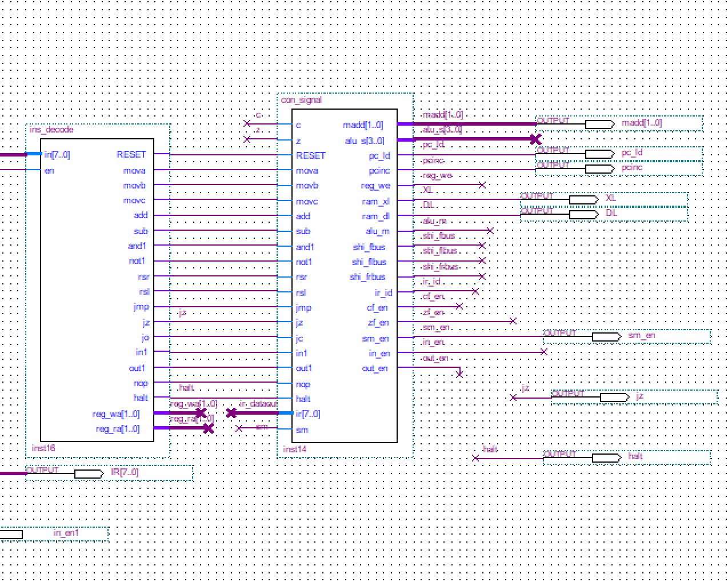Click the ins_decode block title

point(51,130)
